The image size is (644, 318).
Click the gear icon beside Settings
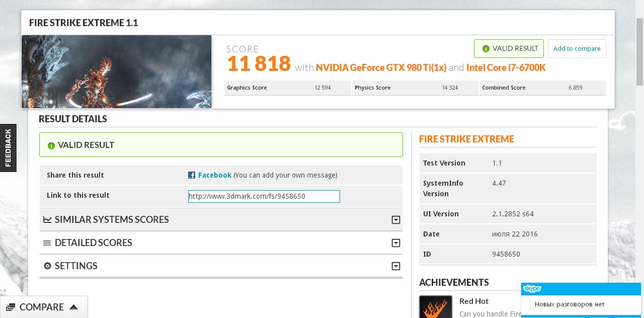click(x=47, y=266)
